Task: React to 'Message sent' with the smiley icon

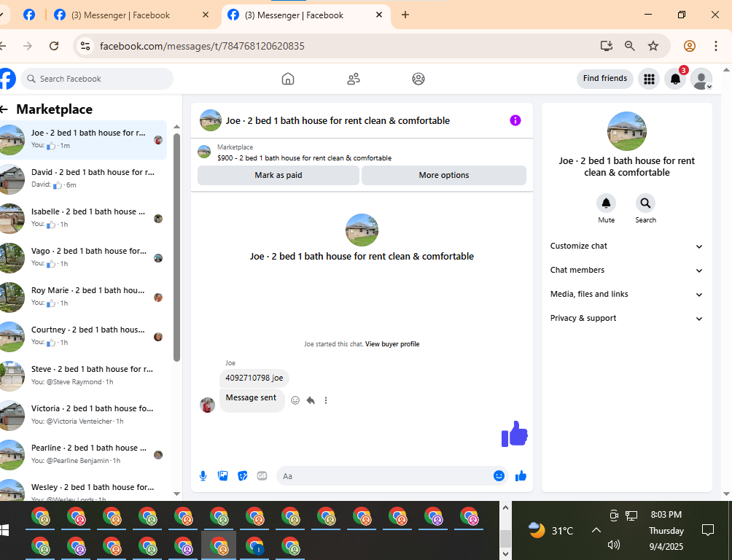Action: pos(295,400)
